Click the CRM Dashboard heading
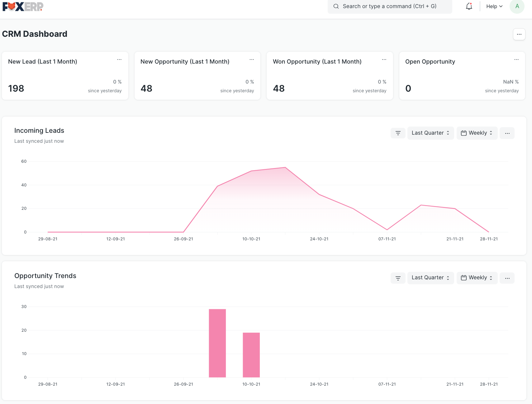The image size is (532, 404). [35, 34]
